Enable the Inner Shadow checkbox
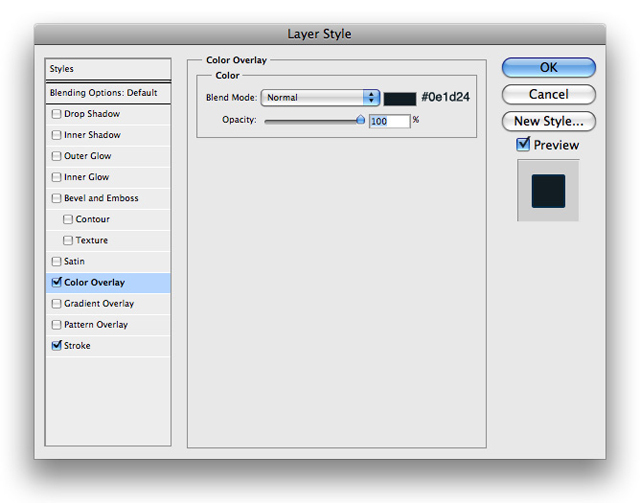 tap(56, 135)
